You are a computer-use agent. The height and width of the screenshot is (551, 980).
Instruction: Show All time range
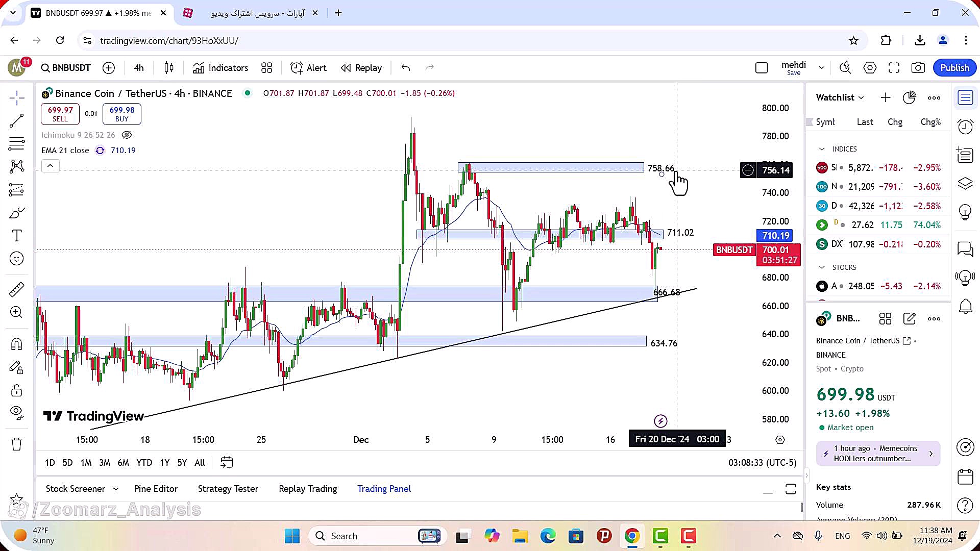click(x=200, y=463)
